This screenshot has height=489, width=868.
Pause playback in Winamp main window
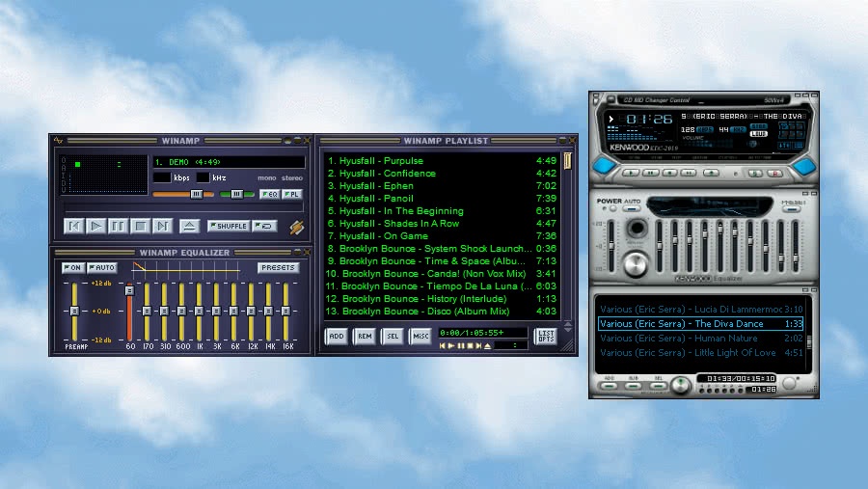(x=118, y=226)
